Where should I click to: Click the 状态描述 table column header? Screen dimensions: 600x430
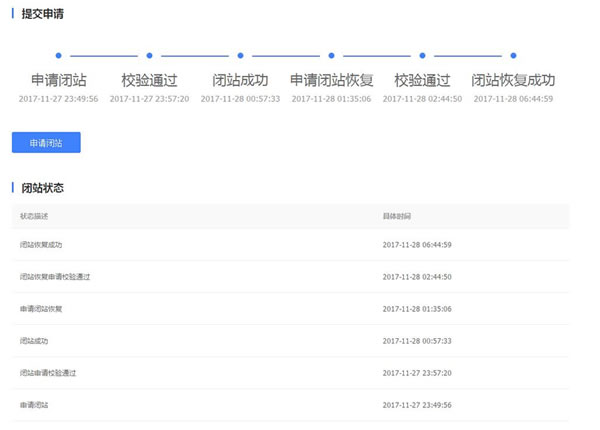[34, 216]
